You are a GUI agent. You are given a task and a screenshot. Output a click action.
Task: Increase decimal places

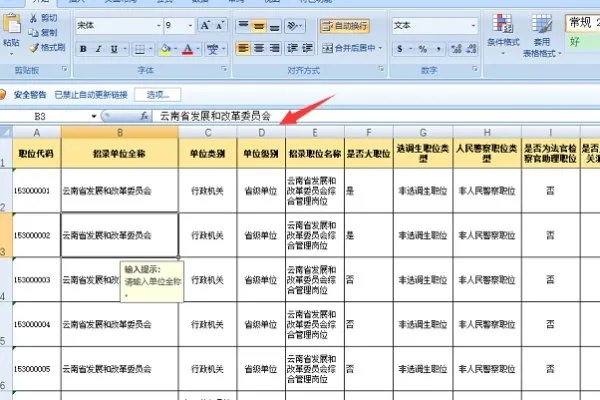point(456,49)
